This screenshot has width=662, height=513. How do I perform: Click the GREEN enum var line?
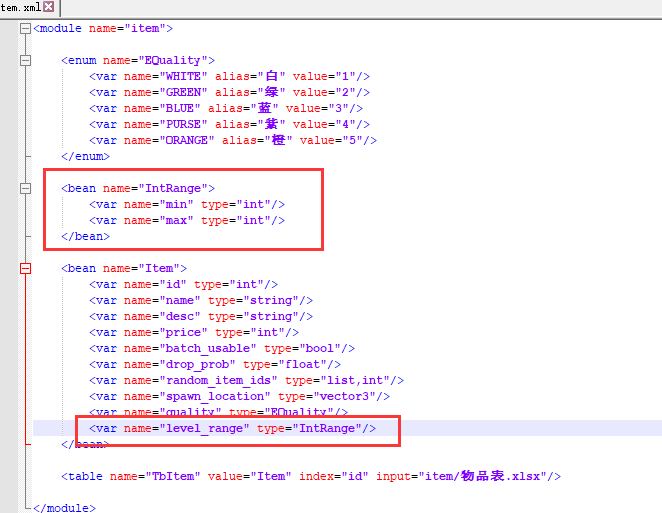229,92
